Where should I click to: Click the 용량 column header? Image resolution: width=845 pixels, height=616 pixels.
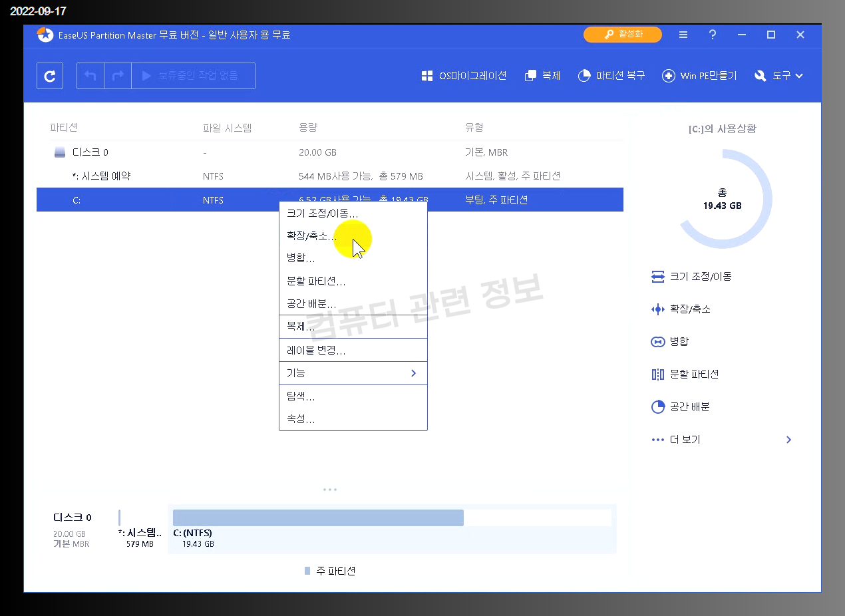click(x=307, y=128)
